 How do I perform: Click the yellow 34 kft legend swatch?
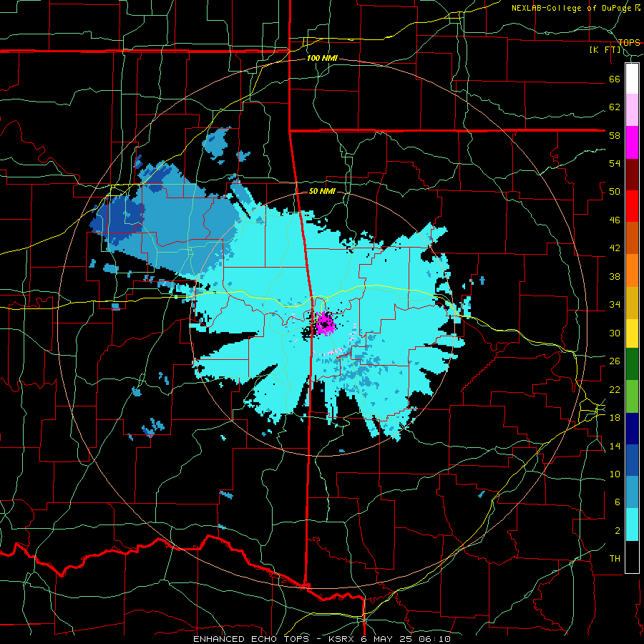(632, 333)
